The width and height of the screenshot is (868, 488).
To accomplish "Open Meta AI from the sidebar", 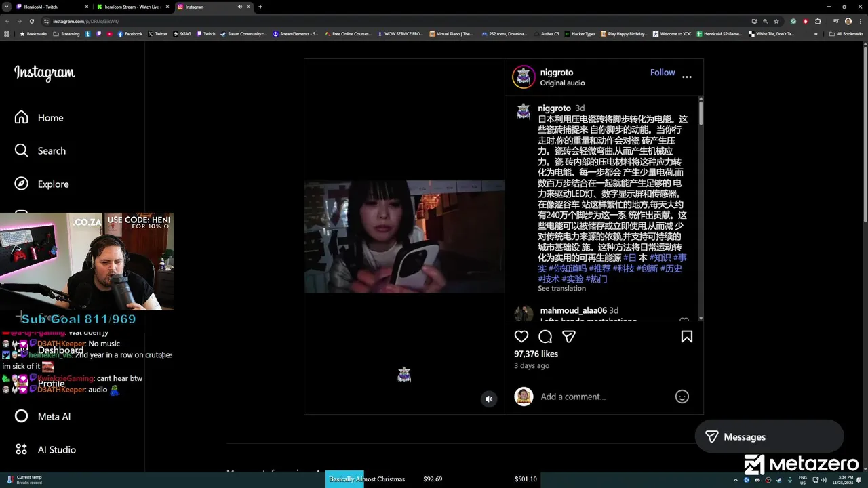I will (x=43, y=416).
